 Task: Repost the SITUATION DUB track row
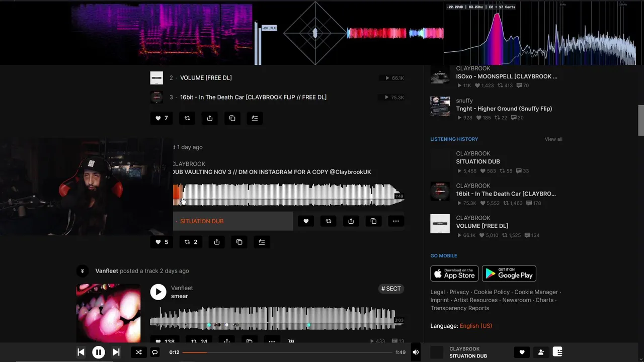click(x=329, y=221)
